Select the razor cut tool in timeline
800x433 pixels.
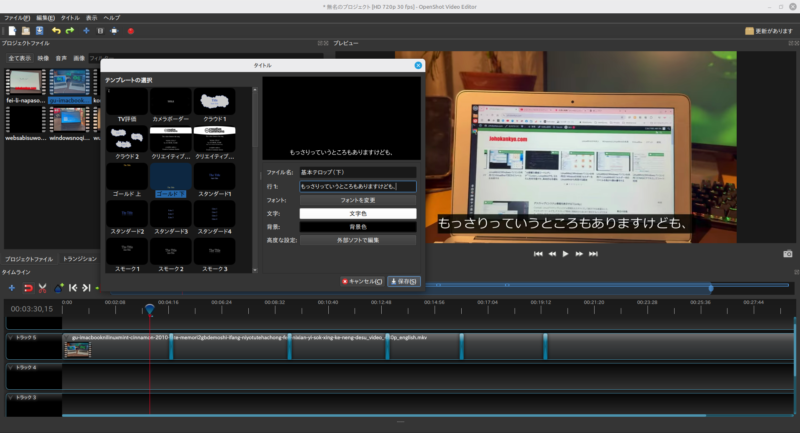coord(42,288)
